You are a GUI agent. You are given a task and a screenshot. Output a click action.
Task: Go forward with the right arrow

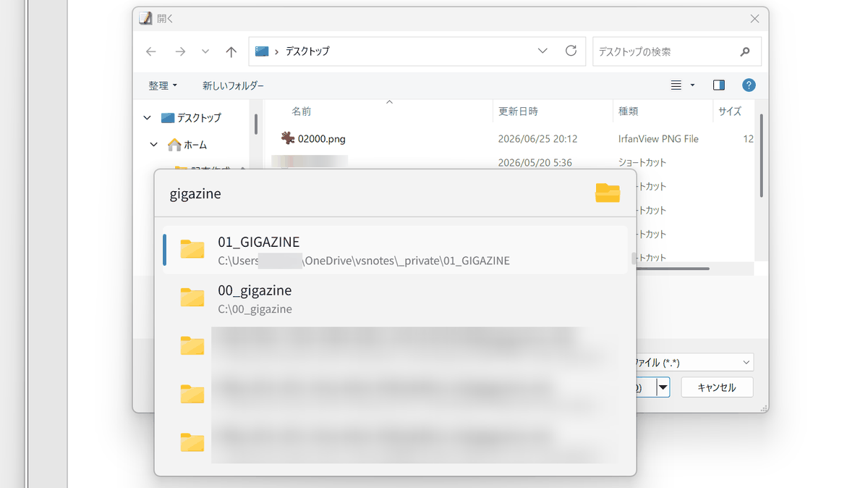coord(180,51)
